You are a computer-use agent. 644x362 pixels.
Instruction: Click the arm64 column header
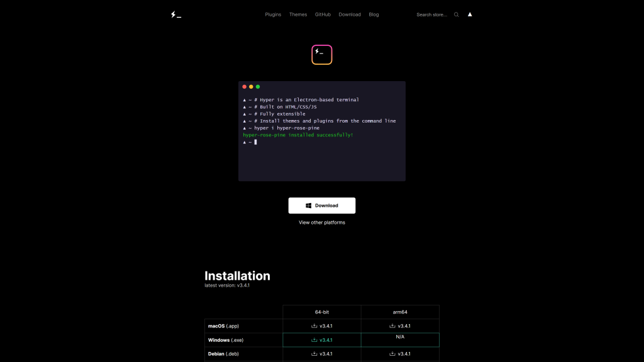tap(400, 312)
